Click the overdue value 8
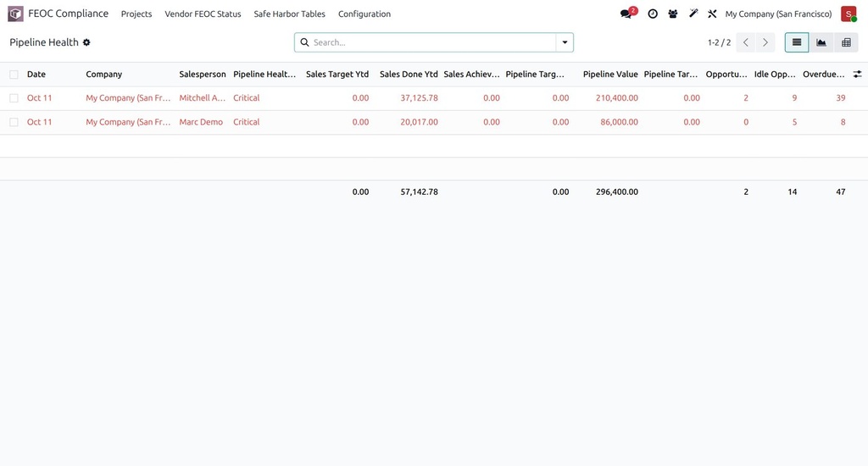This screenshot has width=868, height=466. point(843,122)
